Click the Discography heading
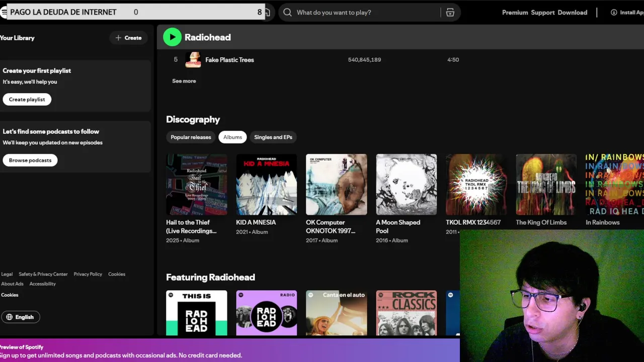This screenshot has height=362, width=644. click(193, 120)
